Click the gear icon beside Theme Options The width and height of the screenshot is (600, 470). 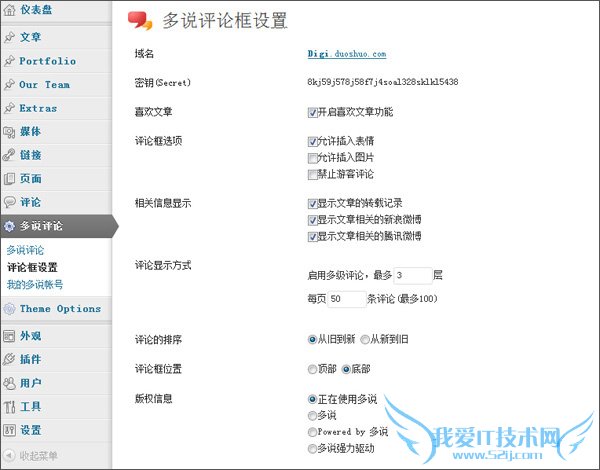pos(10,308)
